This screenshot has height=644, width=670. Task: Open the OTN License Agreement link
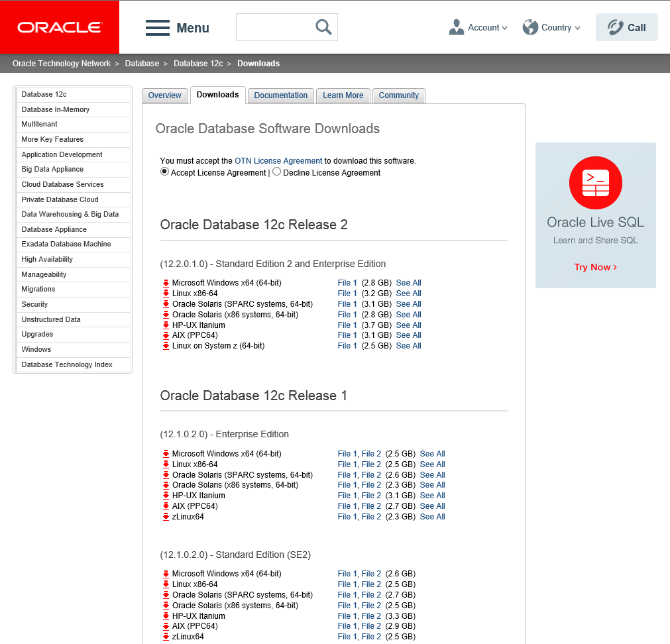278,160
